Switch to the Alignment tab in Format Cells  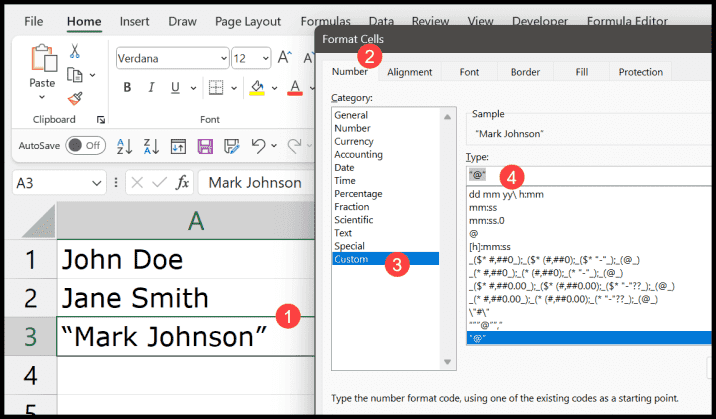click(409, 72)
